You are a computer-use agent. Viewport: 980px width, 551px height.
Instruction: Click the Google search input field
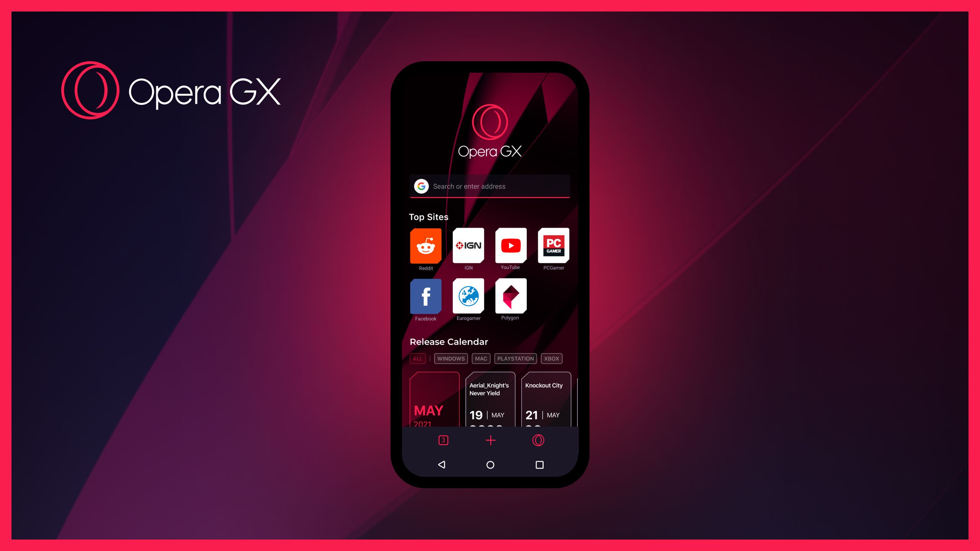(490, 186)
